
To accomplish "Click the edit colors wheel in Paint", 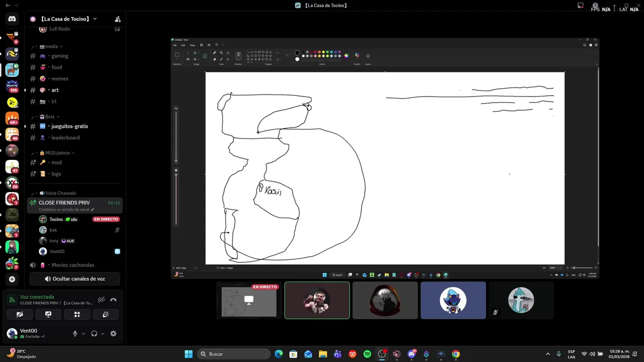I will pos(346,56).
